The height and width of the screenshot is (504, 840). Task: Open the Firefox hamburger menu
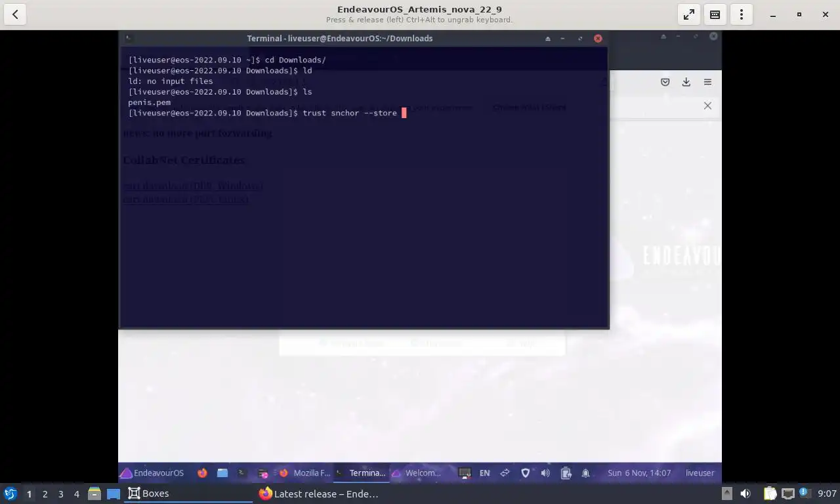[x=707, y=82]
